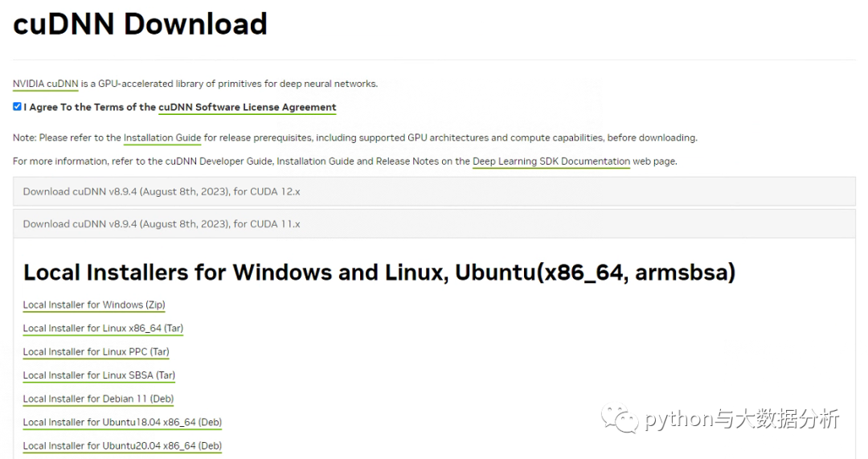Expand the cuDNN v8.9.4 for CUDA 12.x section
Screen dimensions: 868x459
point(434,191)
